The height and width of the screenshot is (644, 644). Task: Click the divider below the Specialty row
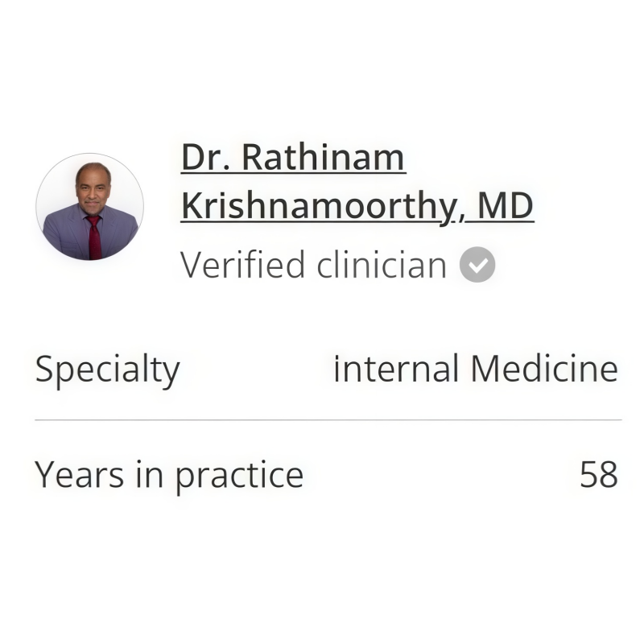(328, 419)
